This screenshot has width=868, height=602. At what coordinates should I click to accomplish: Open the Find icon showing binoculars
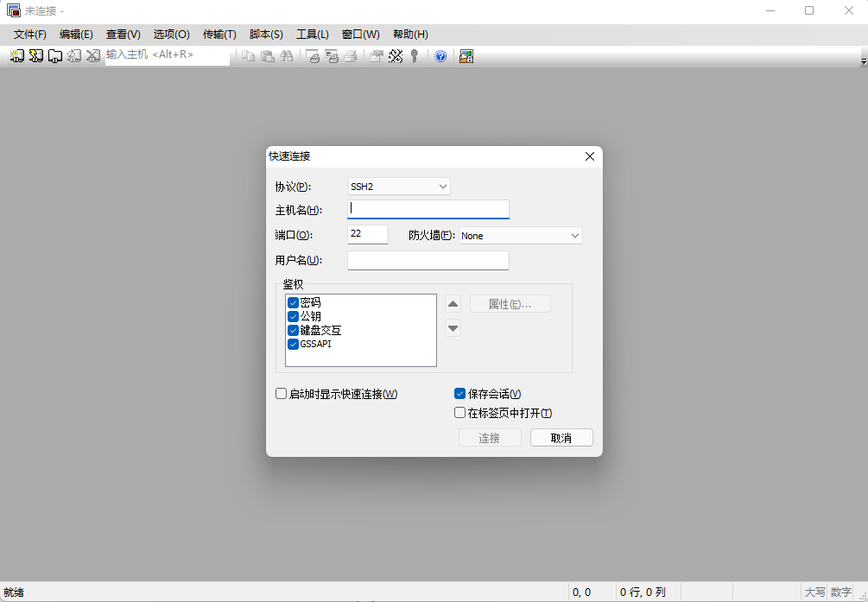(288, 55)
